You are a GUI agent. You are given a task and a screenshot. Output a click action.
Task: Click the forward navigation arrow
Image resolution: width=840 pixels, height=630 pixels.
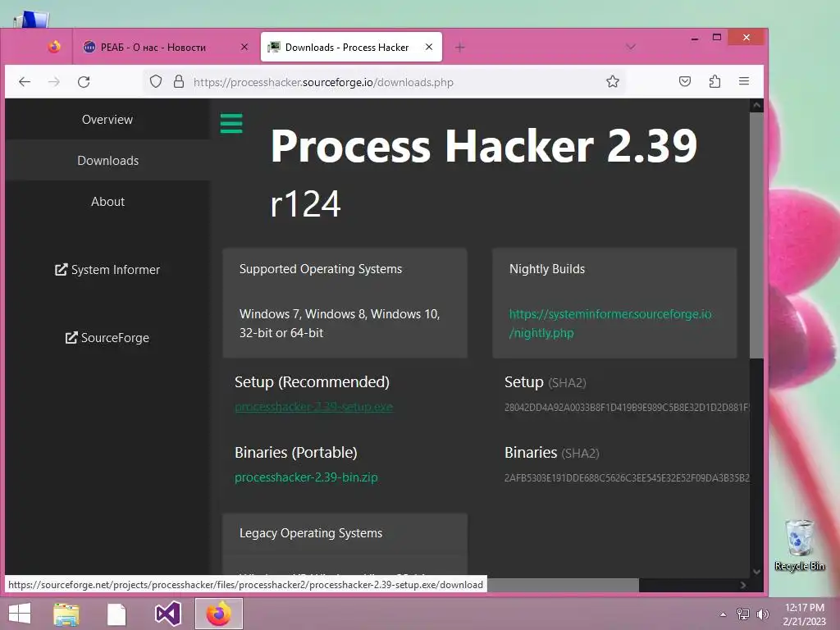click(x=54, y=82)
